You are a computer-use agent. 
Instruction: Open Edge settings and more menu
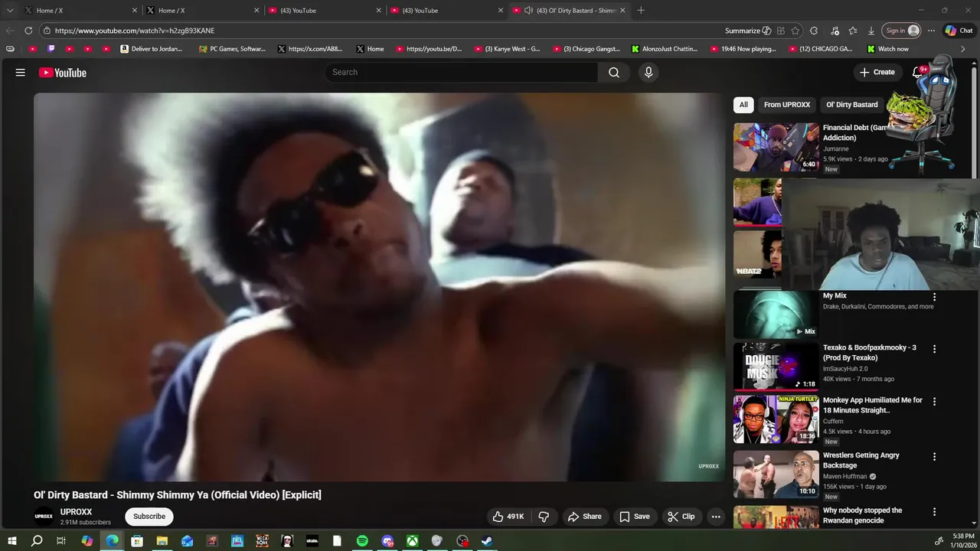[931, 31]
